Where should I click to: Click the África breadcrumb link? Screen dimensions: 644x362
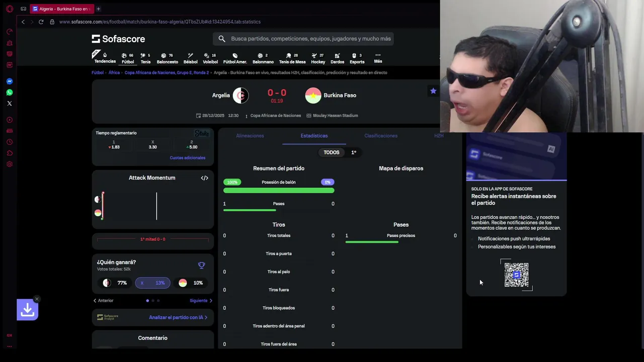point(114,72)
